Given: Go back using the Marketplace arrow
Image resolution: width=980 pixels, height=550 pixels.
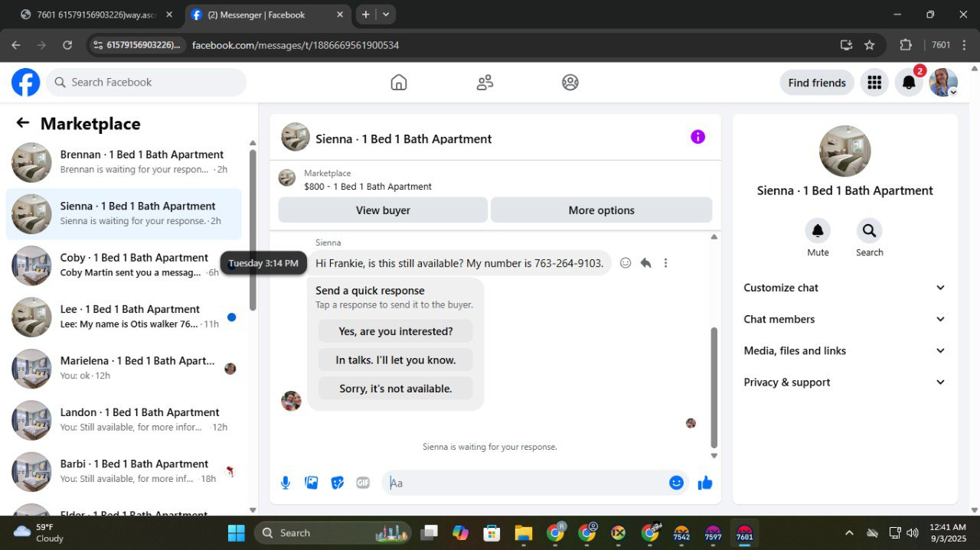Looking at the screenshot, I should click(x=23, y=123).
